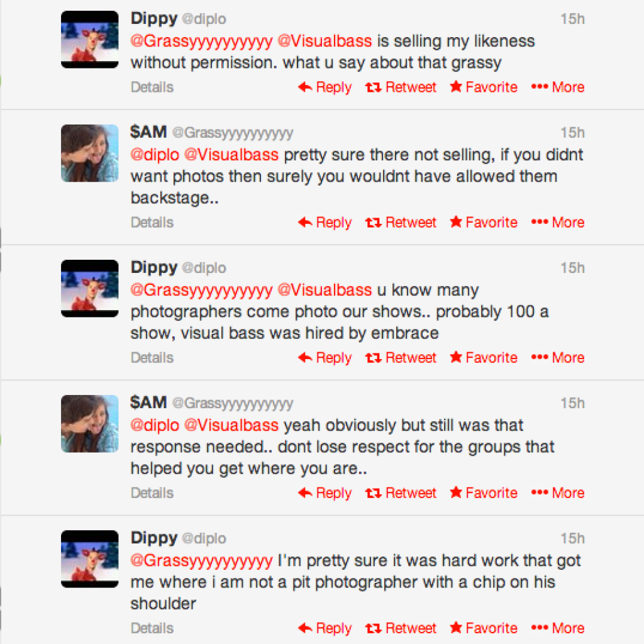Reply to Dippy's first tweet about likeness
The height and width of the screenshot is (644, 644).
[x=325, y=87]
